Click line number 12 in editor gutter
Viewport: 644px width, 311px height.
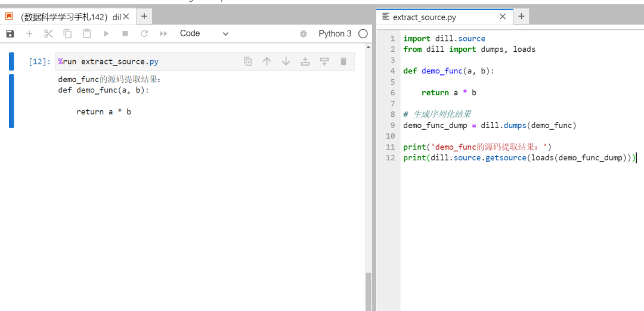pyautogui.click(x=390, y=158)
